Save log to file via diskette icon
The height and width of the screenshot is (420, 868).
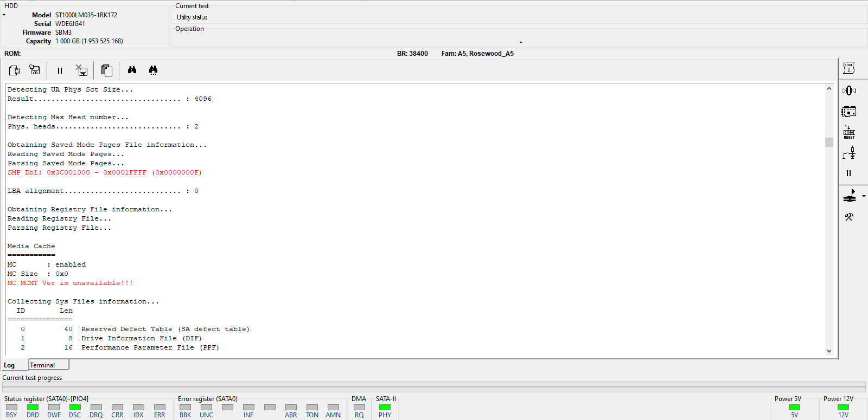[35, 70]
